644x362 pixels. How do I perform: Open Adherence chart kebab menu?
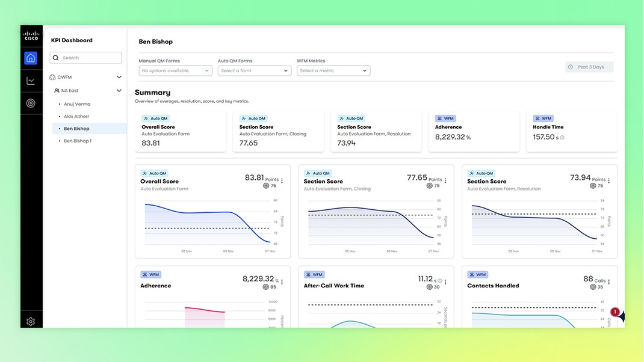282,282
